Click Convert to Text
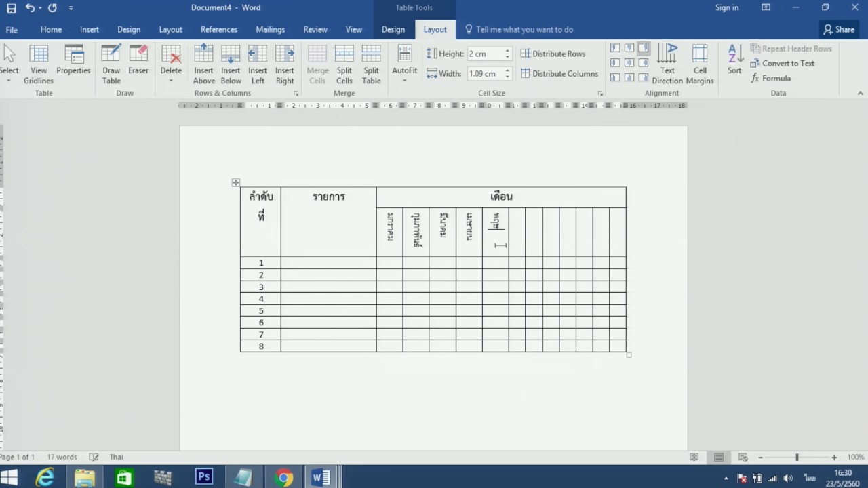This screenshot has height=488, width=868. [x=783, y=63]
